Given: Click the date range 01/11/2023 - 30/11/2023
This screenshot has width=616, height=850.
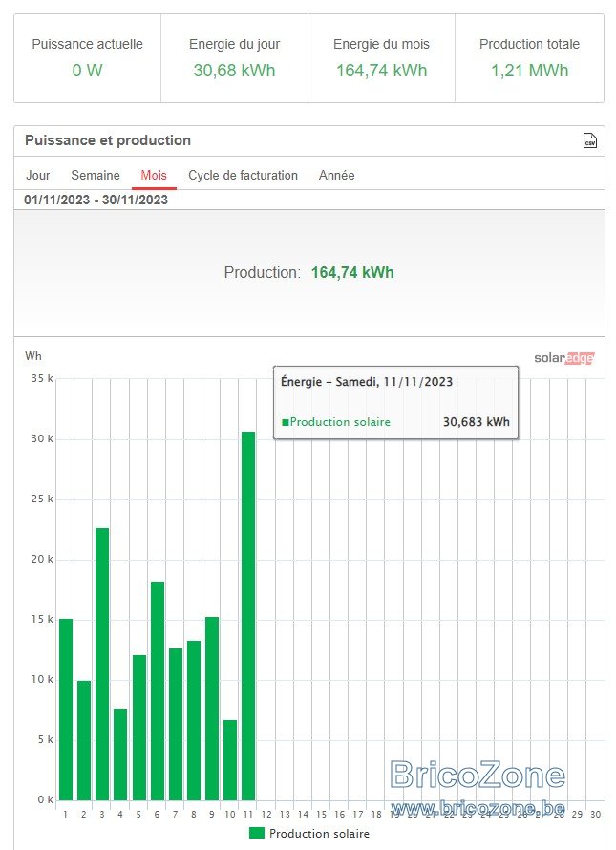Looking at the screenshot, I should pos(96,200).
